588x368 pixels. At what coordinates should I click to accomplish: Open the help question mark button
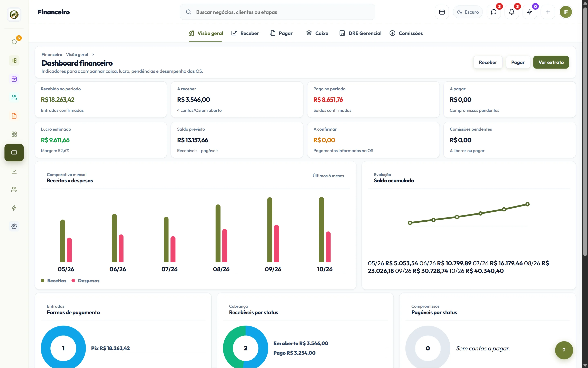(x=564, y=350)
